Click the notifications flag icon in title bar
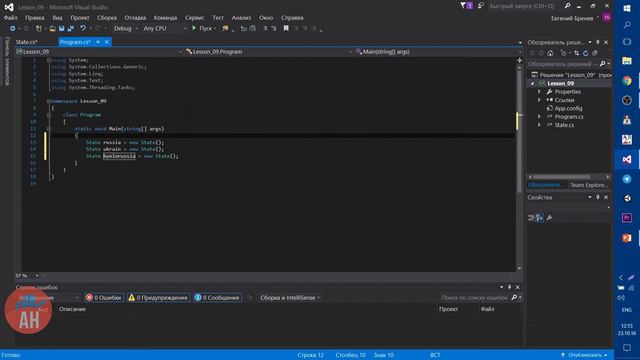Image resolution: width=640 pixels, height=360 pixels. click(x=466, y=6)
